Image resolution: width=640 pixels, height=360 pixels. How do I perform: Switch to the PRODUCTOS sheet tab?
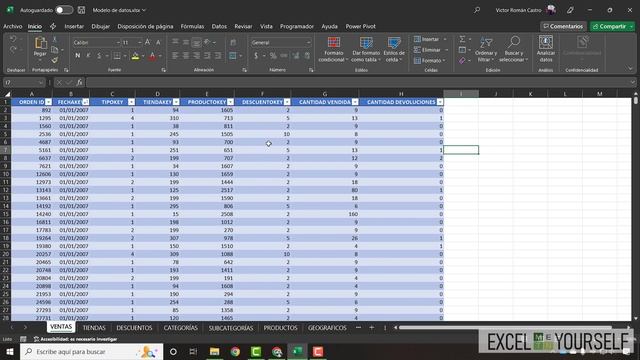click(280, 328)
